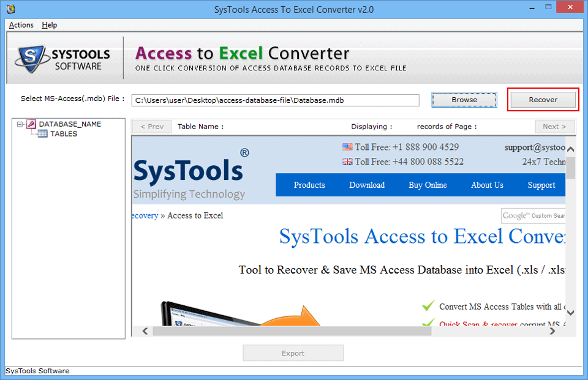588x380 pixels.
Task: Click the SysTools Software shield logo
Action: pos(31,59)
